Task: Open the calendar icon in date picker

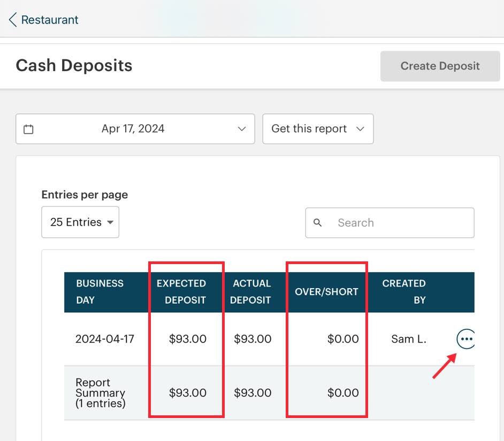Action: pyautogui.click(x=29, y=128)
